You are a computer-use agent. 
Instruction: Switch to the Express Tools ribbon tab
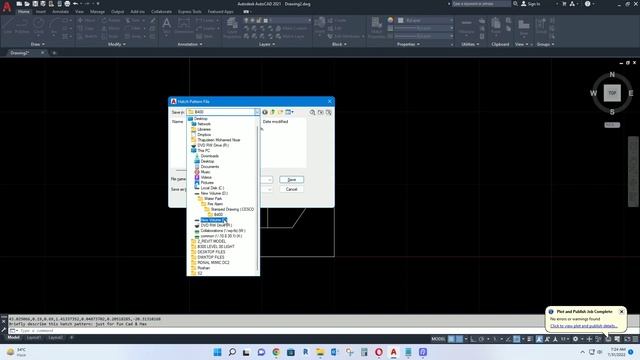click(x=190, y=11)
